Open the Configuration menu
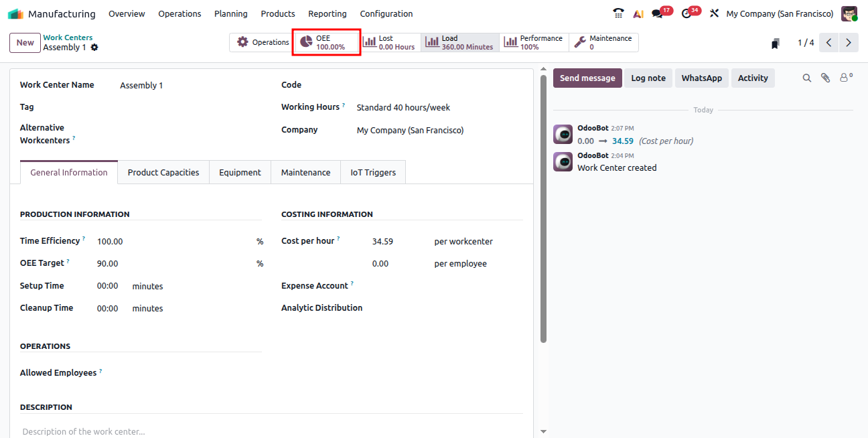The height and width of the screenshot is (438, 868). (386, 13)
